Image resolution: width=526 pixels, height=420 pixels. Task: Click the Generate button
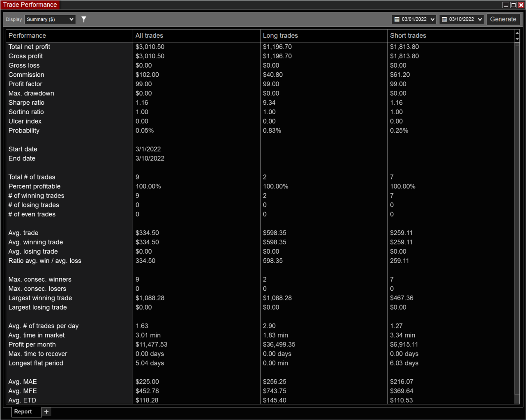[x=503, y=19]
